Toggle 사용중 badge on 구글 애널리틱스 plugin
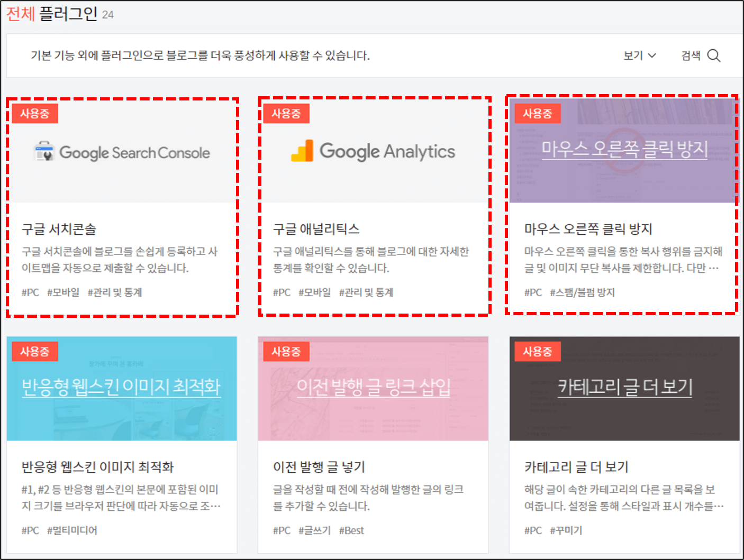The image size is (744, 560). click(286, 113)
